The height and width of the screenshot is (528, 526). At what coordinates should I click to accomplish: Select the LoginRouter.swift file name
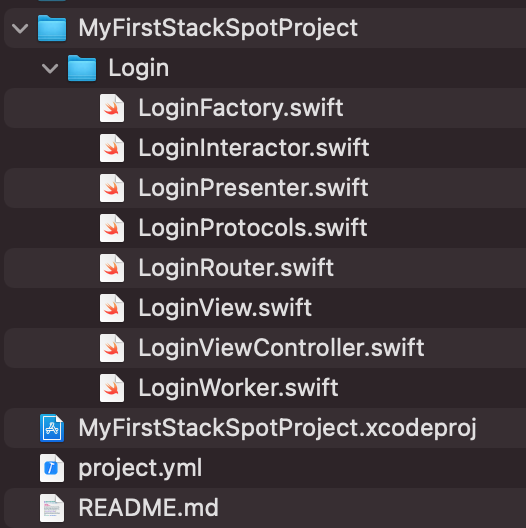(x=236, y=268)
